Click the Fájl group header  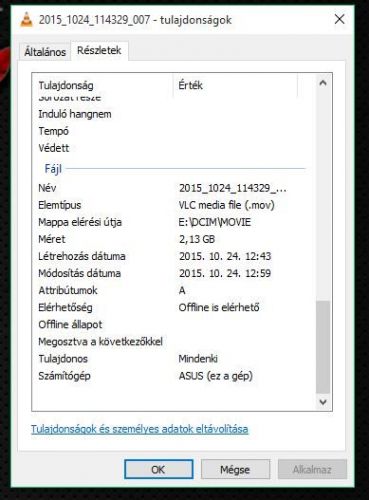tap(53, 169)
